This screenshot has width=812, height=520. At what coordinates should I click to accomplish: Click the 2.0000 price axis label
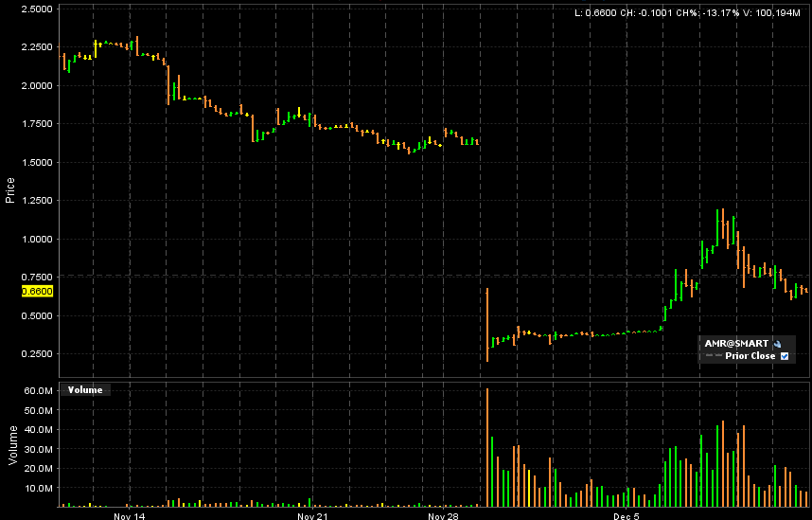37,86
